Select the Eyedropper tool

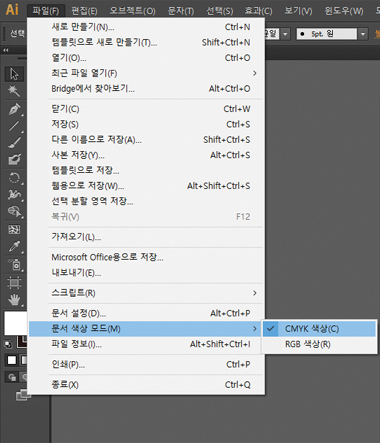tap(14, 247)
